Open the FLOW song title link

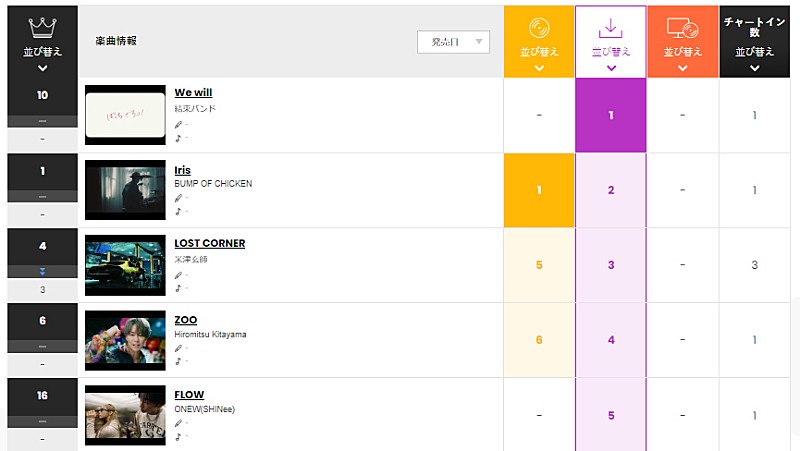(189, 394)
